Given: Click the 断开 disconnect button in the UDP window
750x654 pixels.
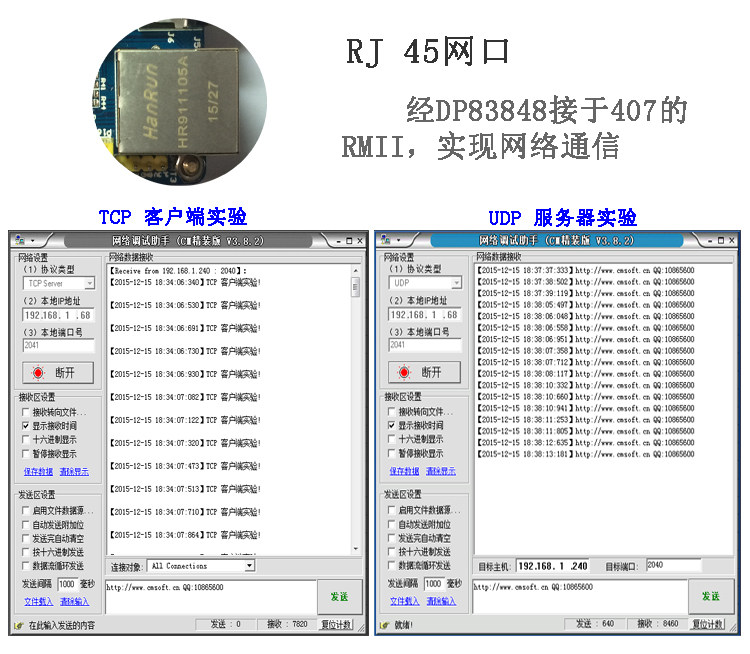Looking at the screenshot, I should click(425, 372).
